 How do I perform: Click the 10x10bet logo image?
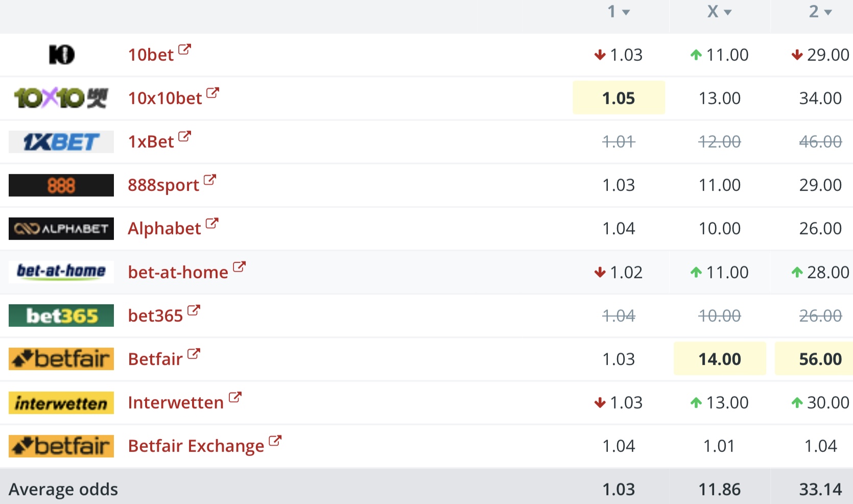pyautogui.click(x=61, y=98)
